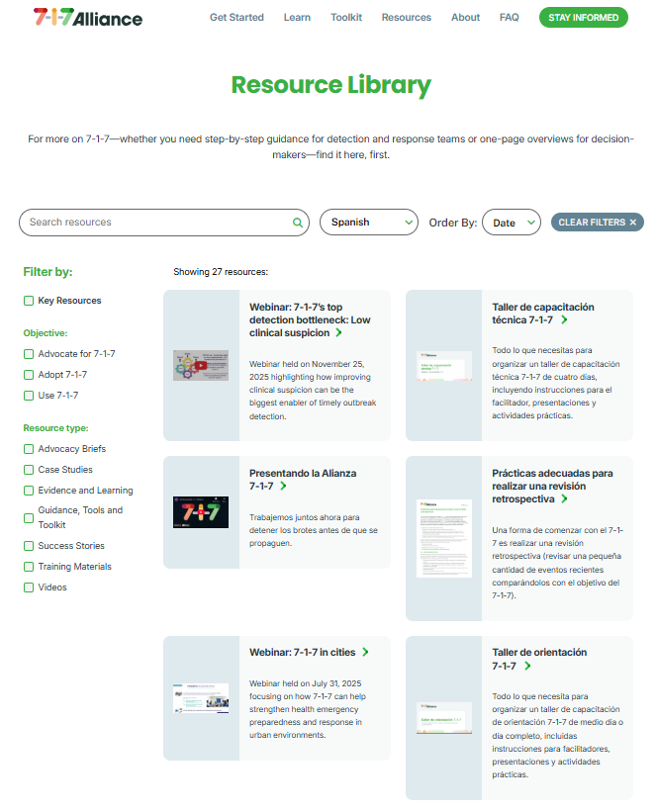This screenshot has height=812, width=656.
Task: Toggle the Videos filter checkbox
Action: [29, 587]
